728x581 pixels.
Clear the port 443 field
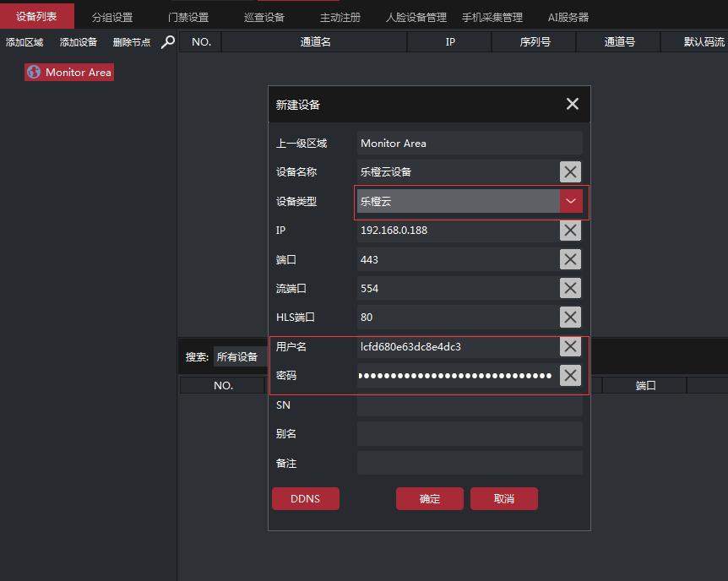click(571, 260)
